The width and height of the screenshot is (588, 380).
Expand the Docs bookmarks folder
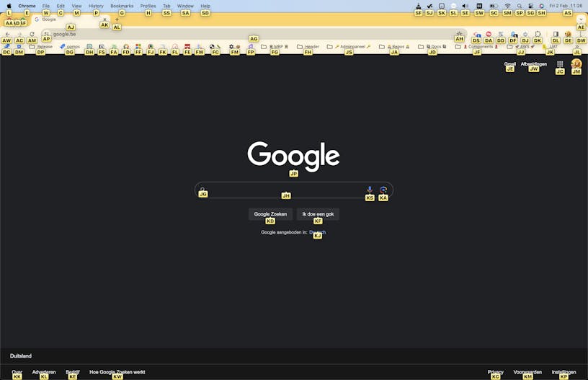point(432,47)
